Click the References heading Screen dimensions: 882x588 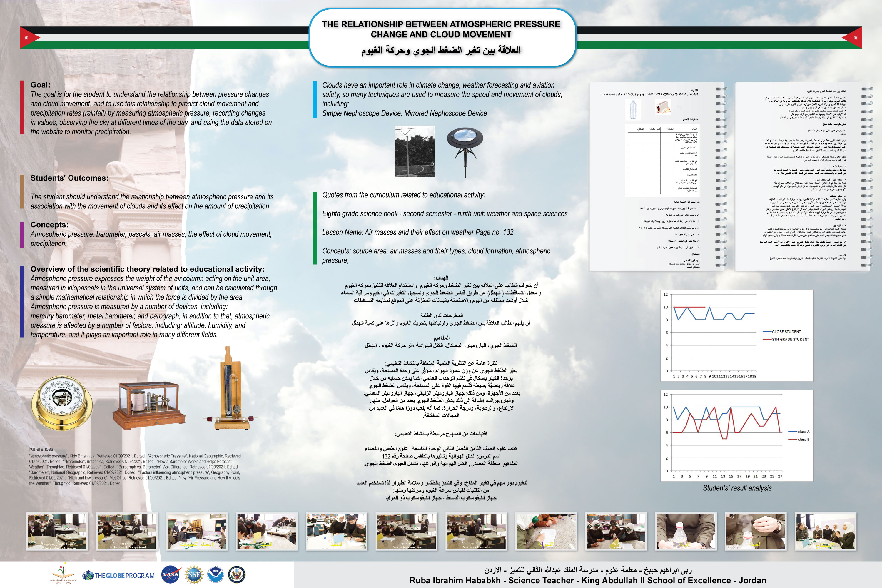point(41,449)
